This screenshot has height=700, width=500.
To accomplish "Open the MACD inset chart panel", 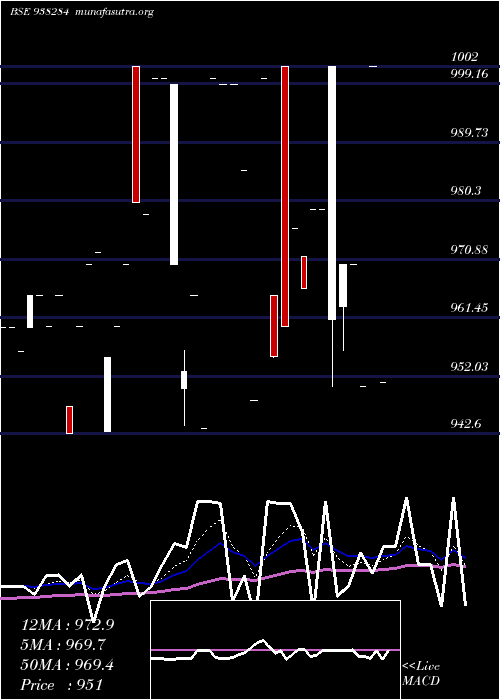I will [275, 650].
